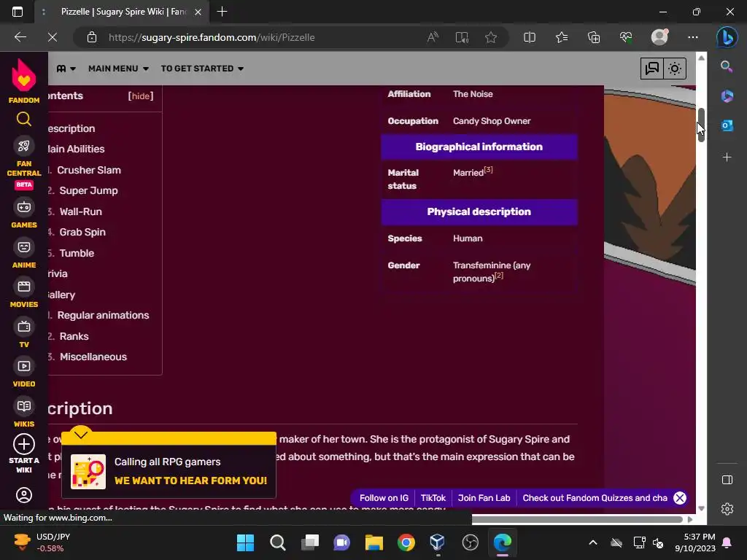
Task: Open Edge Favorites list
Action: click(x=562, y=37)
